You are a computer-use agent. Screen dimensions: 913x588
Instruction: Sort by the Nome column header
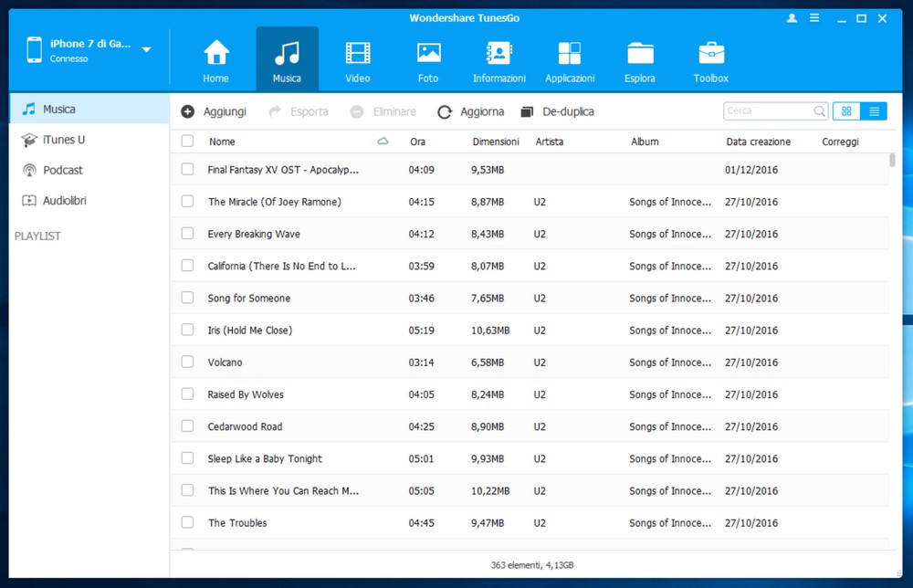(223, 142)
